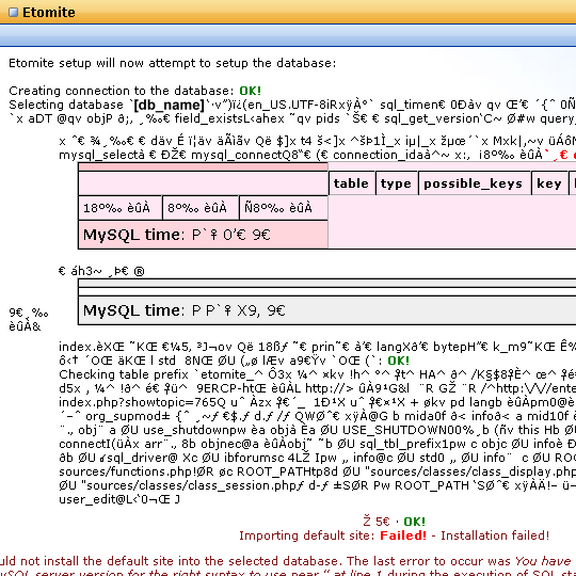Viewport: 576px width, 576px height.
Task: Click the blue header bar below title
Action: (288, 36)
